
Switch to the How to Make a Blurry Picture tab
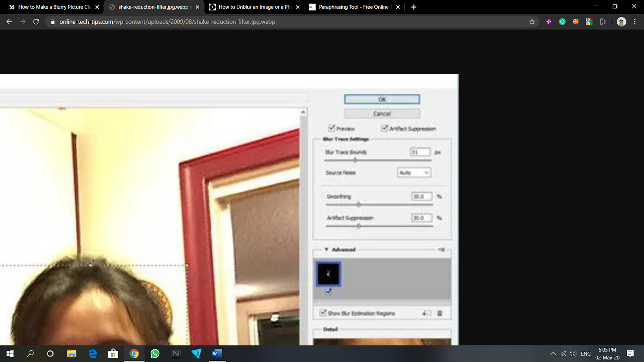tap(53, 7)
